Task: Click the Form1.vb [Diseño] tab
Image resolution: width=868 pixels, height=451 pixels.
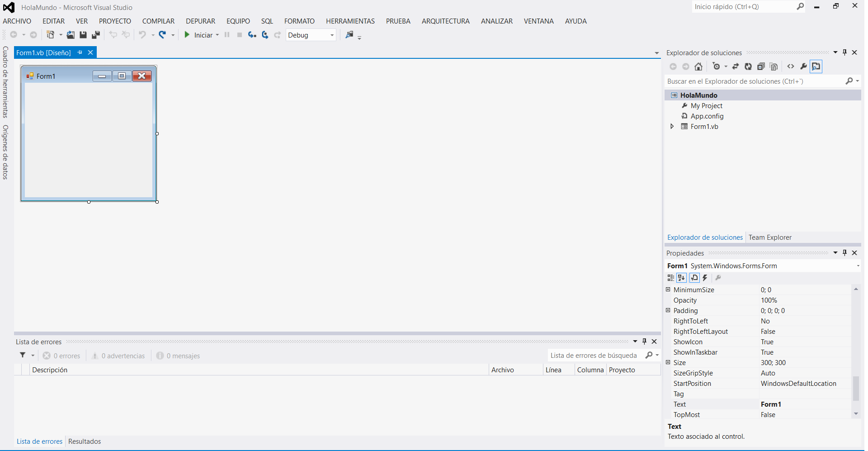Action: pos(43,53)
